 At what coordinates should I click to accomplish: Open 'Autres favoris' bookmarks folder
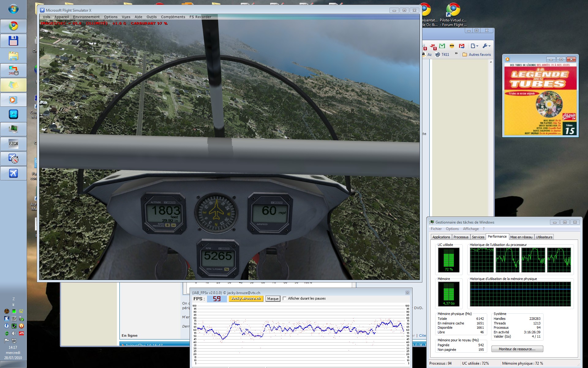(477, 55)
